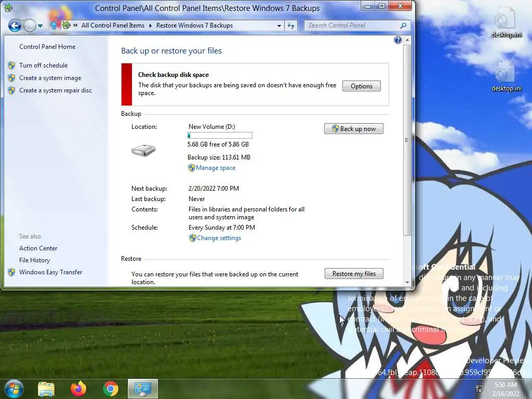Show hidden breadcrumb levels chevron

[x=75, y=25]
